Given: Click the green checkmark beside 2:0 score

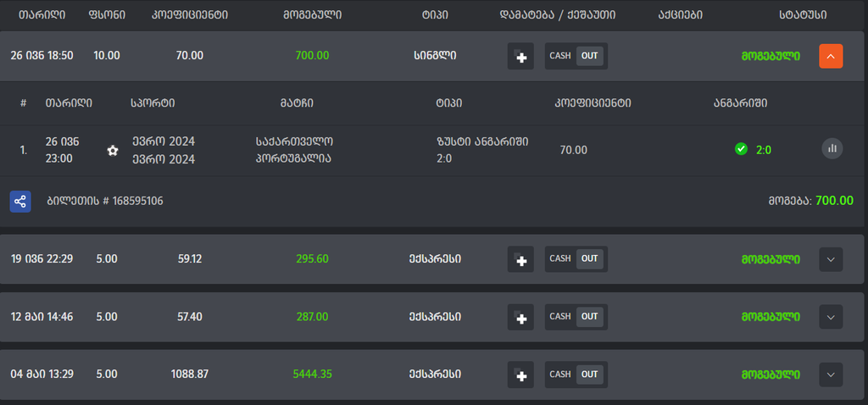Looking at the screenshot, I should [741, 149].
